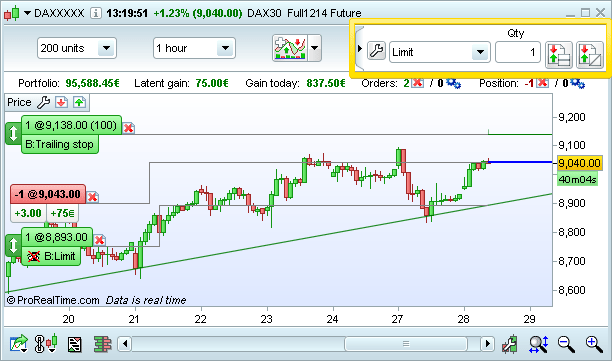Click the B:Trailing stop label
Screen dimensions: 612x361
point(60,144)
